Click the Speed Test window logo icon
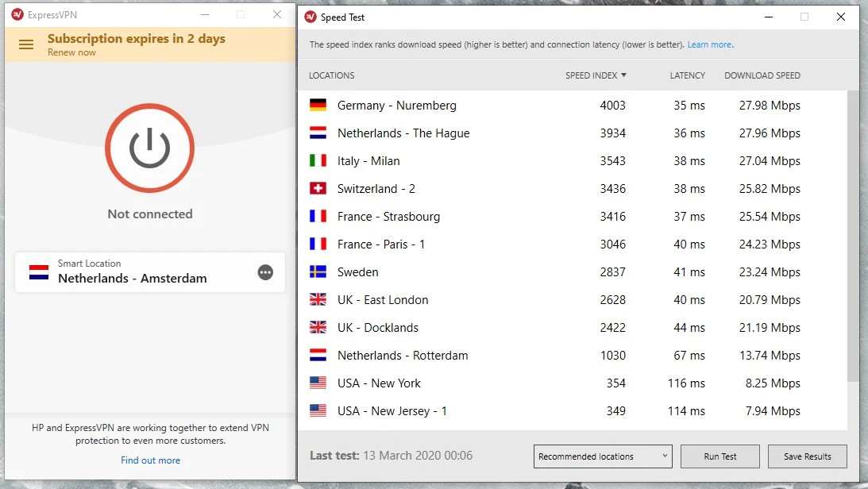868x489 pixels. pos(311,17)
